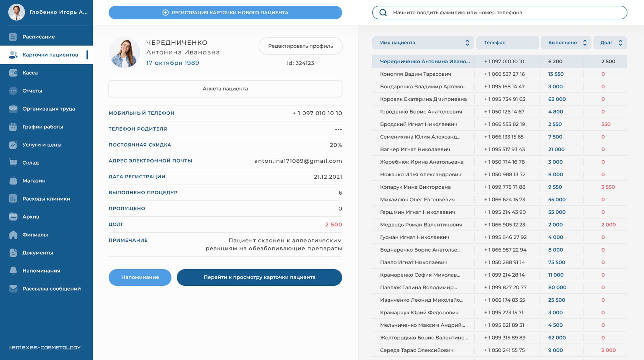Sort patients by Долг column arrows

[620, 43]
